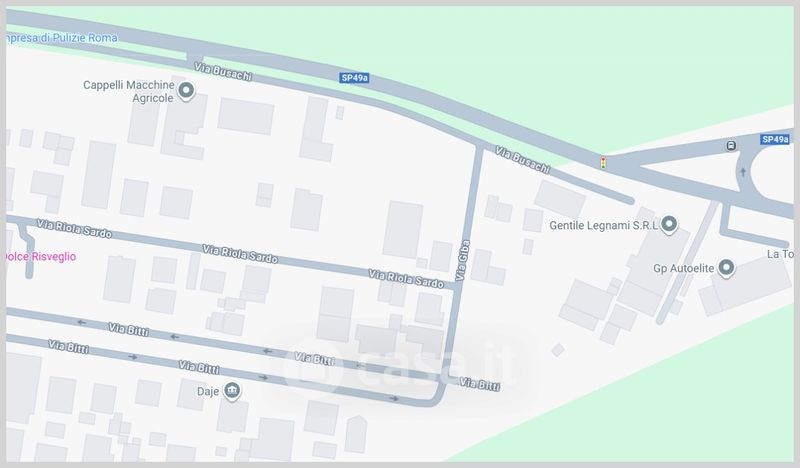Viewport: 800px width, 468px height.
Task: Select the bus stop icon near roundabout
Action: point(731,145)
